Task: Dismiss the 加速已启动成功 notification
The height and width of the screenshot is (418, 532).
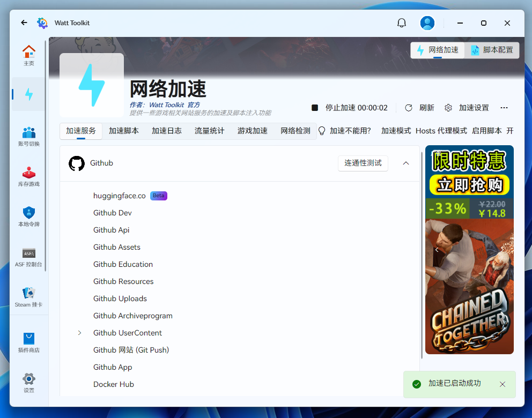Action: point(503,384)
